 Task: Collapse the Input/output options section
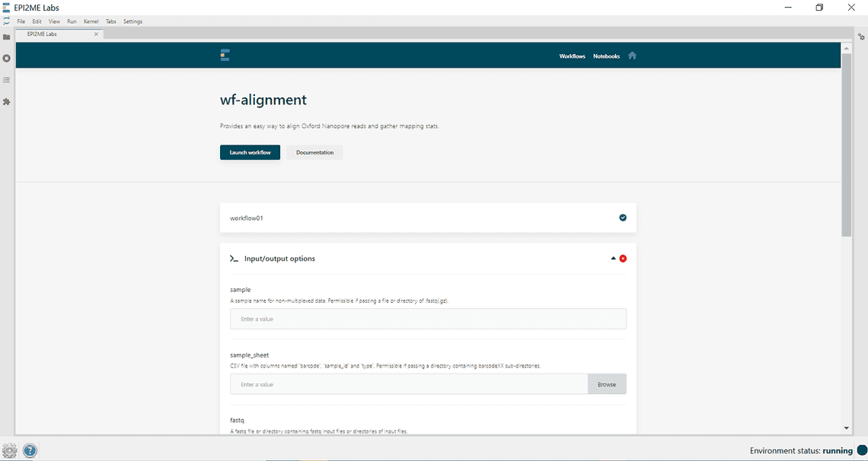tap(612, 258)
